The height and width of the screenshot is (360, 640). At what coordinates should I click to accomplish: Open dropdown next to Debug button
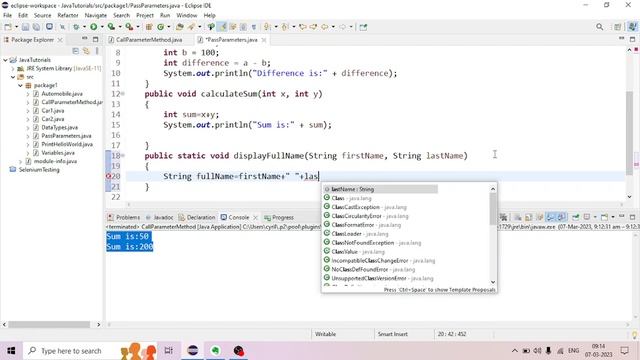click(x=84, y=27)
